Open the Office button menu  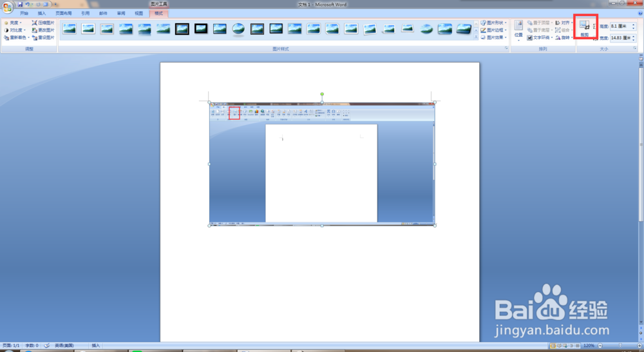(x=7, y=7)
